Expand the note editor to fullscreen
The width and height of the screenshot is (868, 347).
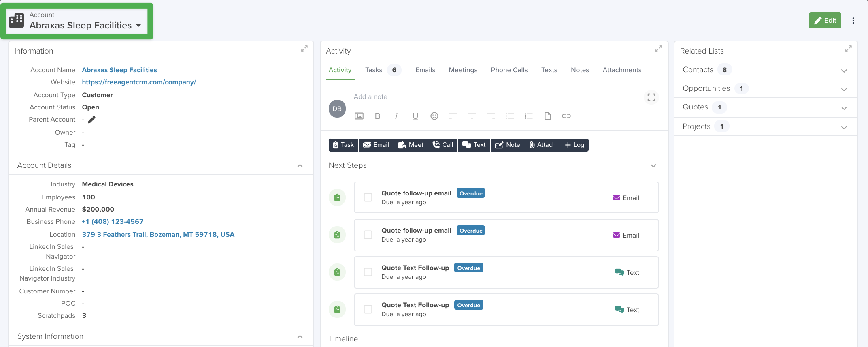click(651, 97)
